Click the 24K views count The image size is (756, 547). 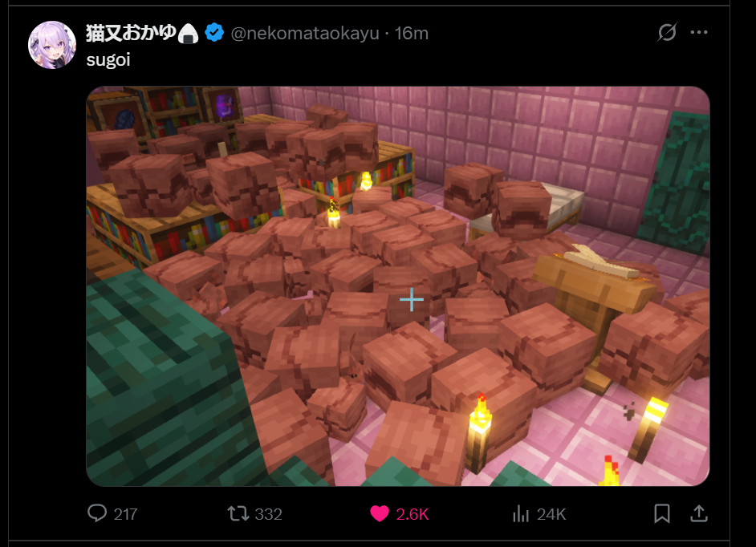click(551, 514)
